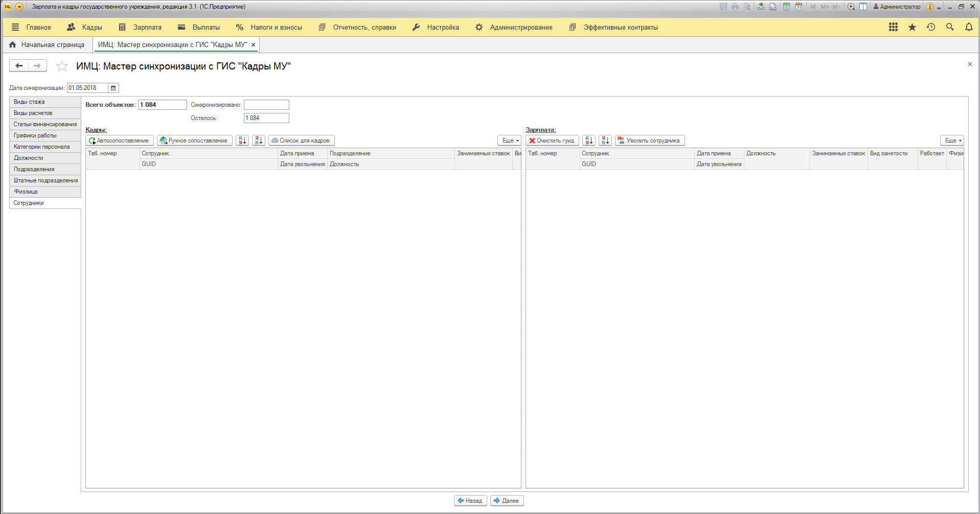Screen dimensions: 980x514
Task: Sort Кадры list ascending
Action: coord(242,141)
